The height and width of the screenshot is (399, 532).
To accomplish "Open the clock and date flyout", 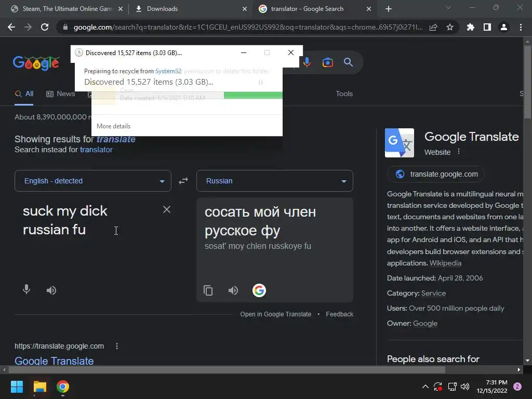I will (x=491, y=387).
